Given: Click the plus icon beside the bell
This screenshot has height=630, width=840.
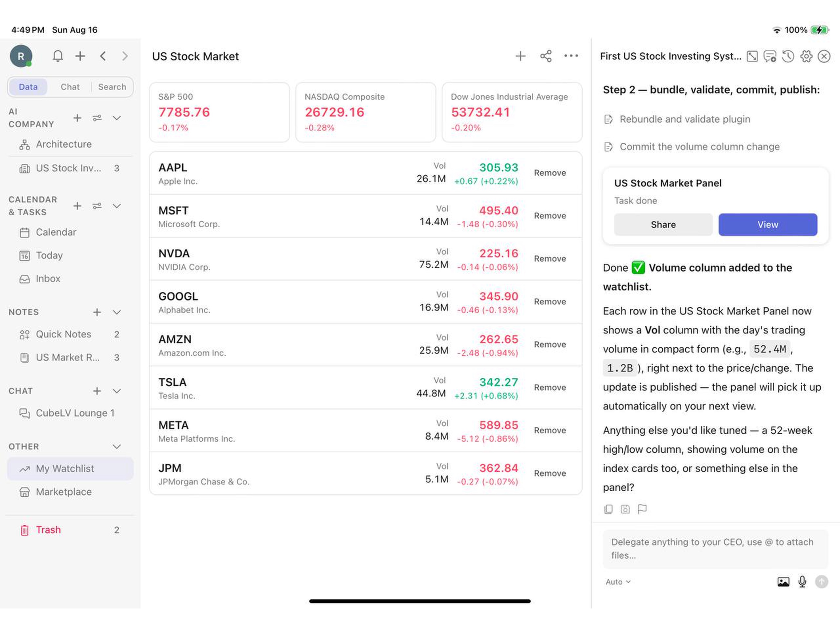Looking at the screenshot, I should (x=80, y=56).
